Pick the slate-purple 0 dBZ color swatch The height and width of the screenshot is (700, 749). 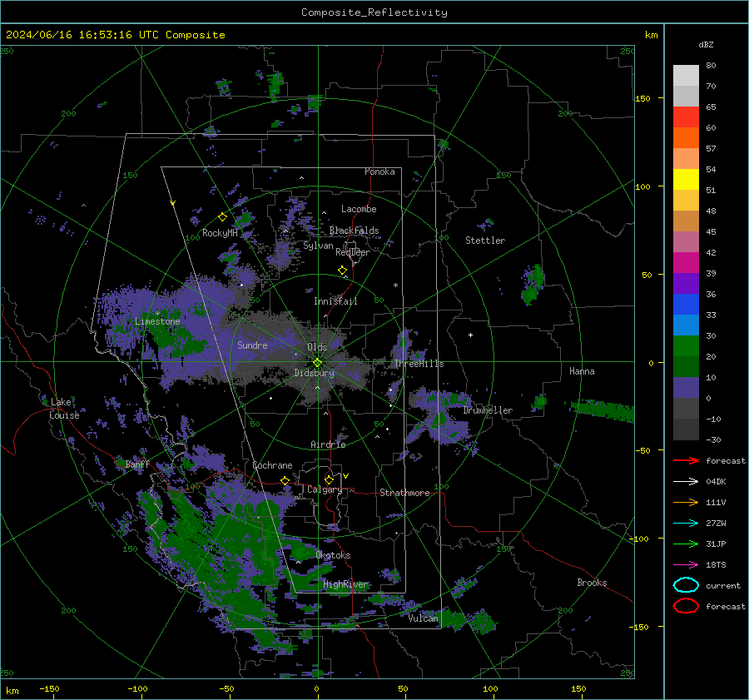(686, 388)
